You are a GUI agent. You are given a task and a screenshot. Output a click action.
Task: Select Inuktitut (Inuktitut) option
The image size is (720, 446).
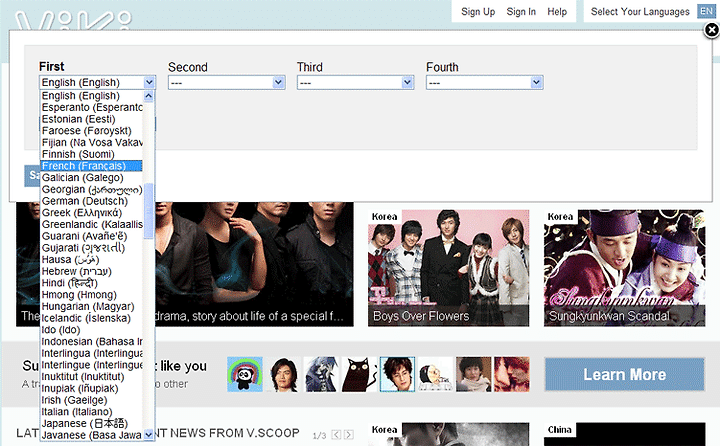tap(92, 377)
